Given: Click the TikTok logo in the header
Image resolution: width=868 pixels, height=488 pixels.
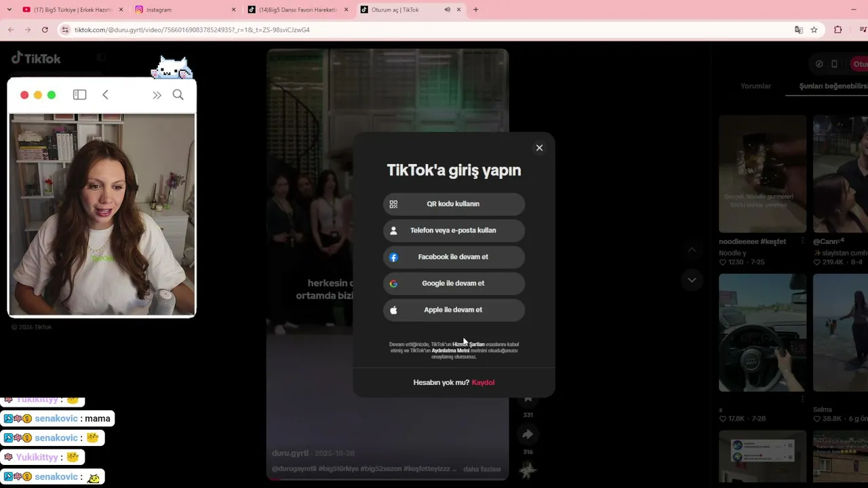Looking at the screenshot, I should click(36, 58).
